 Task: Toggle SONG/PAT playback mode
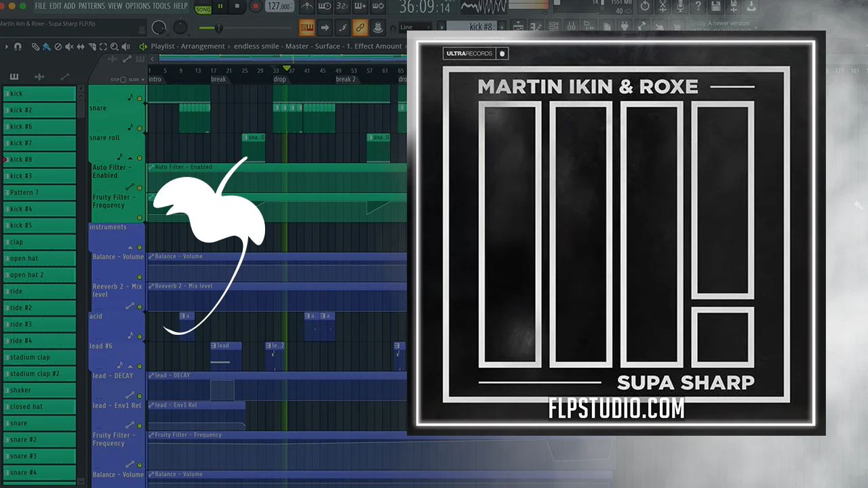point(203,7)
